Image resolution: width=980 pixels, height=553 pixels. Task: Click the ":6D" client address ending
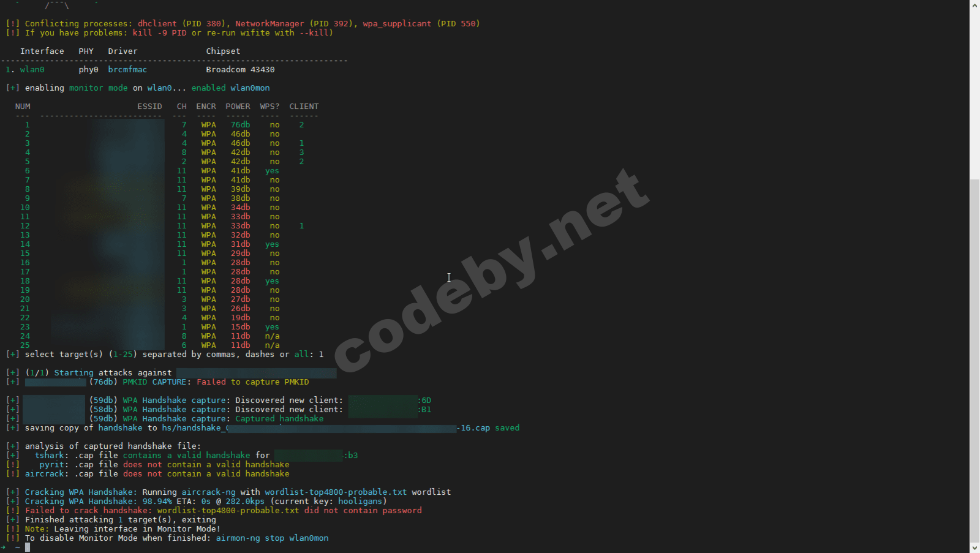424,401
